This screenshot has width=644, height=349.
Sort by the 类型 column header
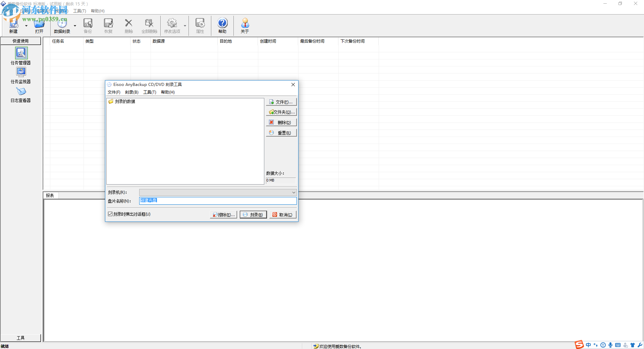[x=107, y=41]
